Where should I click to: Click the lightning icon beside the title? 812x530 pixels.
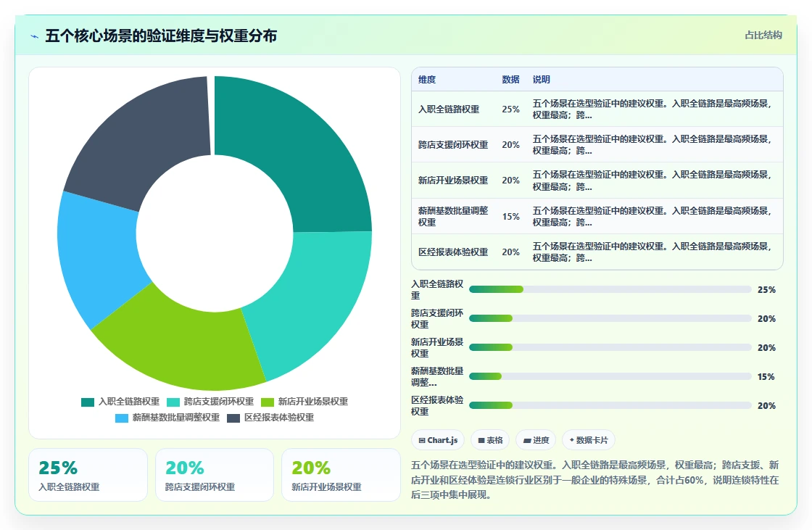(35, 36)
